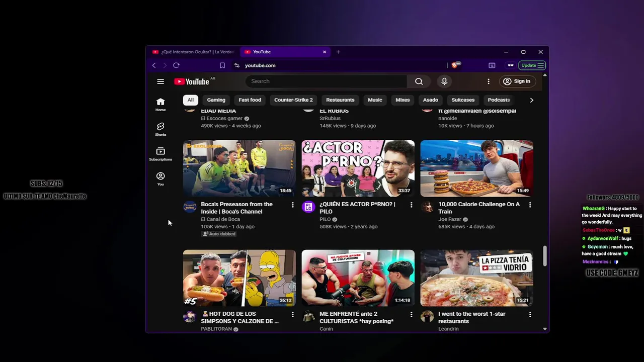
Task: Click the magnifier search button
Action: [419, 81]
